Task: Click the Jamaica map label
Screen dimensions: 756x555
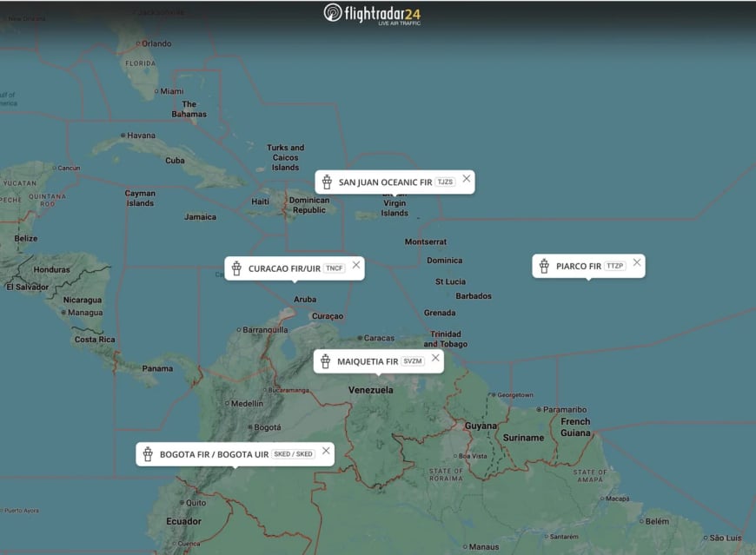Action: [x=200, y=217]
